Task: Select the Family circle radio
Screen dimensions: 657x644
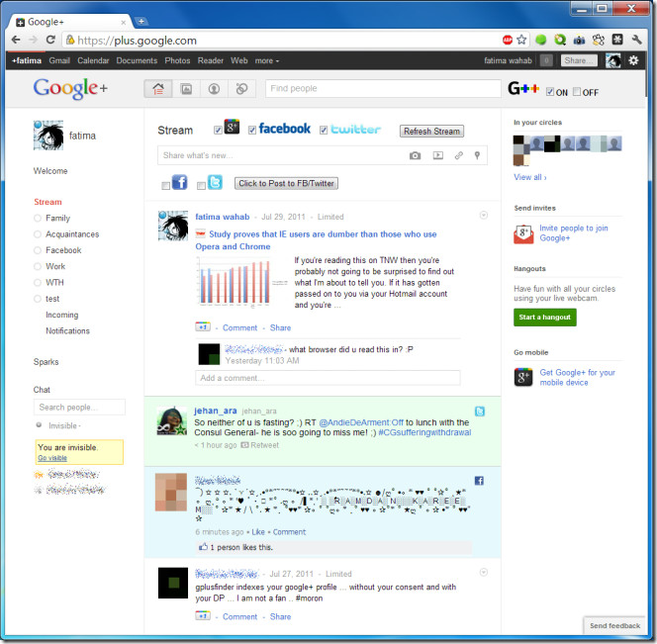Action: [x=38, y=219]
